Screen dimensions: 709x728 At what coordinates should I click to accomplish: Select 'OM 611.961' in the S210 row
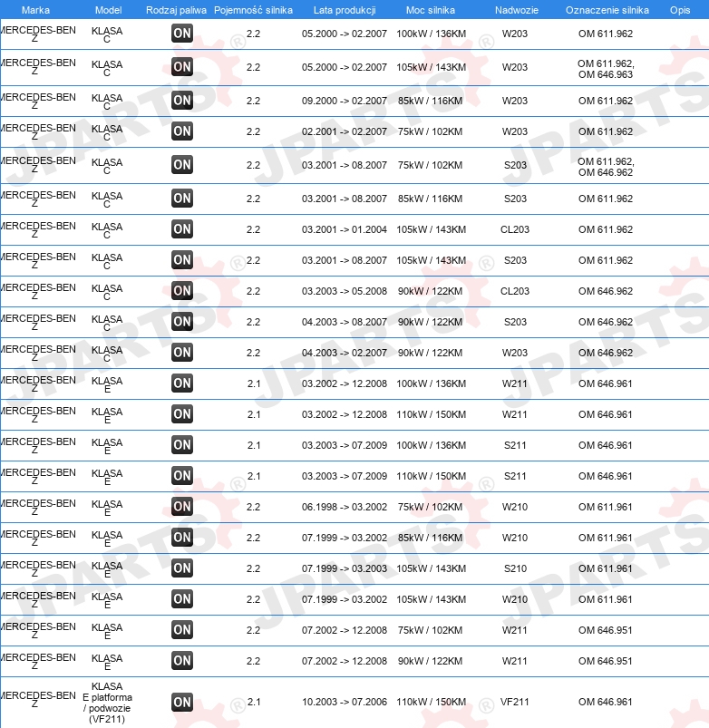pos(605,568)
